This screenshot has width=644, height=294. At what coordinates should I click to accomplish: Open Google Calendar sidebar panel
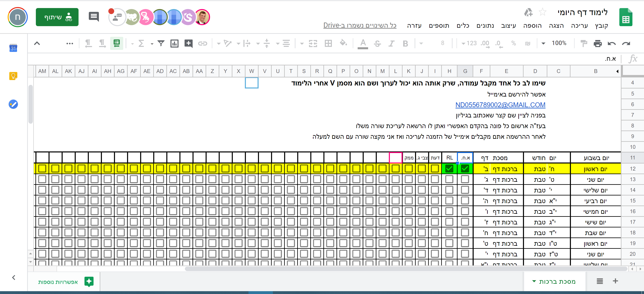[x=13, y=48]
